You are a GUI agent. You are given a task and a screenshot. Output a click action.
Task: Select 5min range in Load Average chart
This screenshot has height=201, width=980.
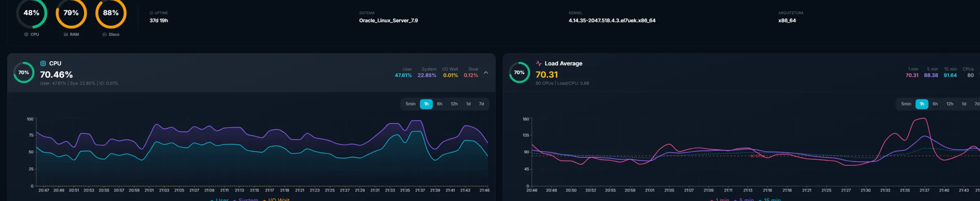(906, 104)
